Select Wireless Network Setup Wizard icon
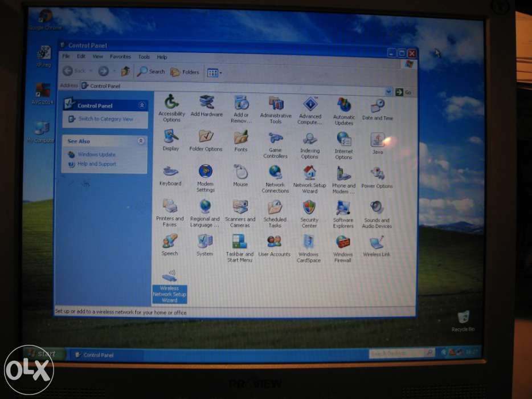 pyautogui.click(x=169, y=286)
